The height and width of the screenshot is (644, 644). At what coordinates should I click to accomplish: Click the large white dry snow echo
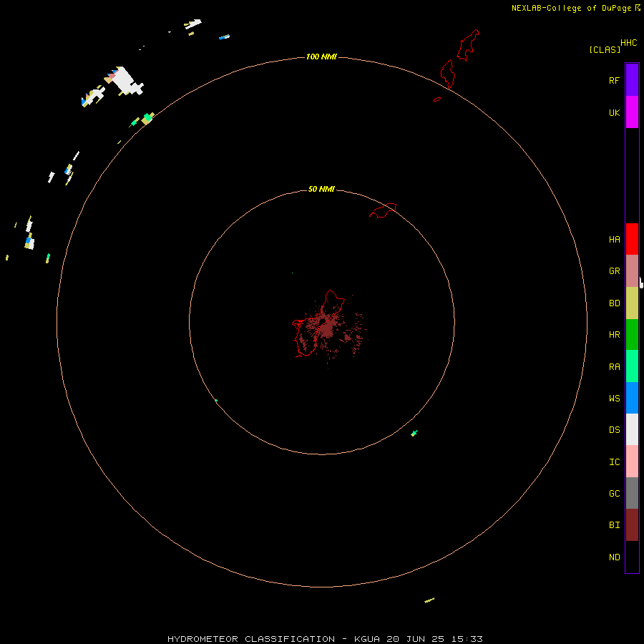click(126, 81)
